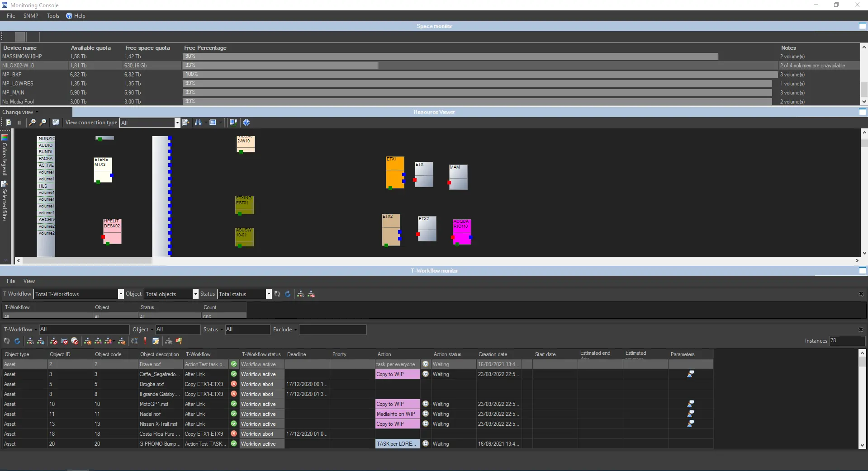The height and width of the screenshot is (471, 868).
Task: Click the blue refresh icon beside Total status
Action: click(288, 294)
